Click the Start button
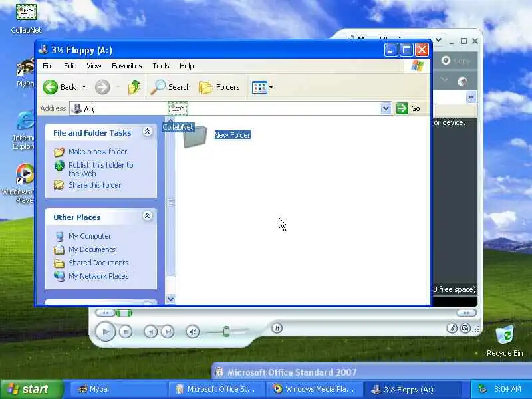 (32, 389)
